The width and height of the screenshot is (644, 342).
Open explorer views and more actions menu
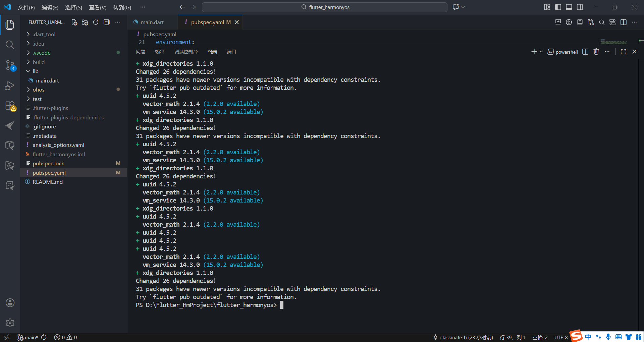coord(117,22)
